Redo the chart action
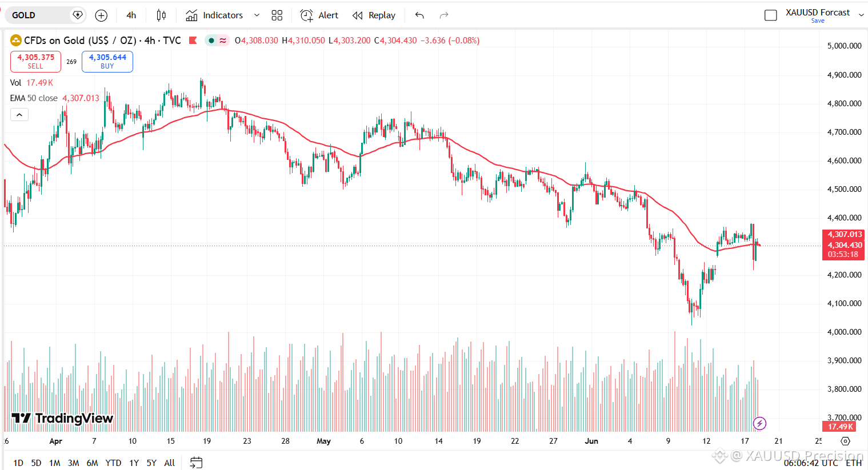The width and height of the screenshot is (868, 470). (x=444, y=15)
